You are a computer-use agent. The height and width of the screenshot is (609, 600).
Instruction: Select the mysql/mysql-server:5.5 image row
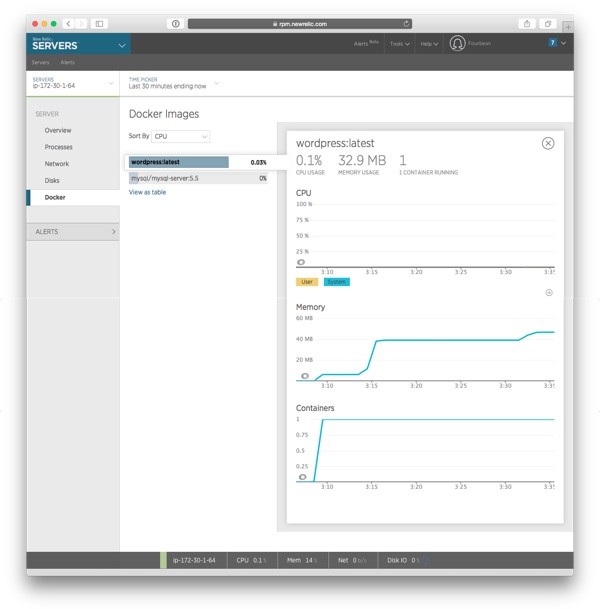[x=198, y=178]
